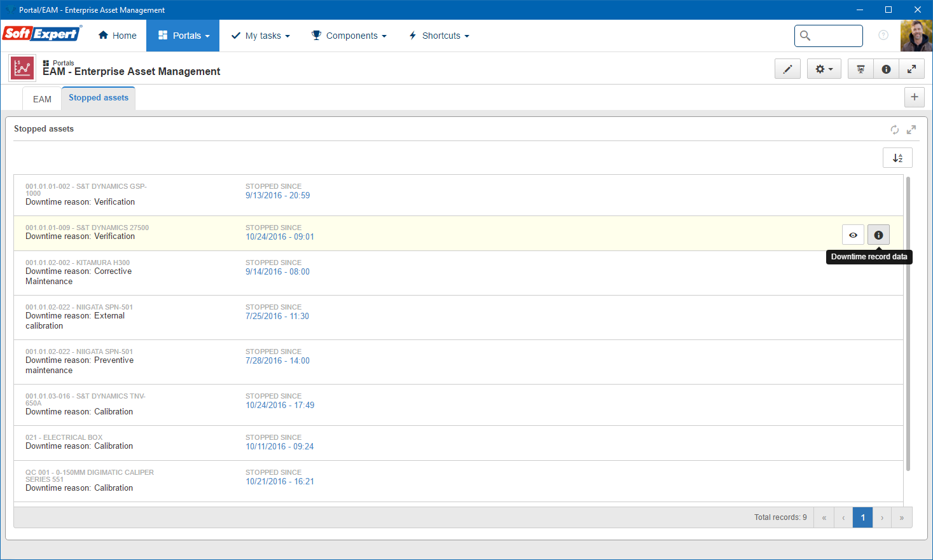This screenshot has height=560, width=933.
Task: Go to first page of records
Action: 824,517
